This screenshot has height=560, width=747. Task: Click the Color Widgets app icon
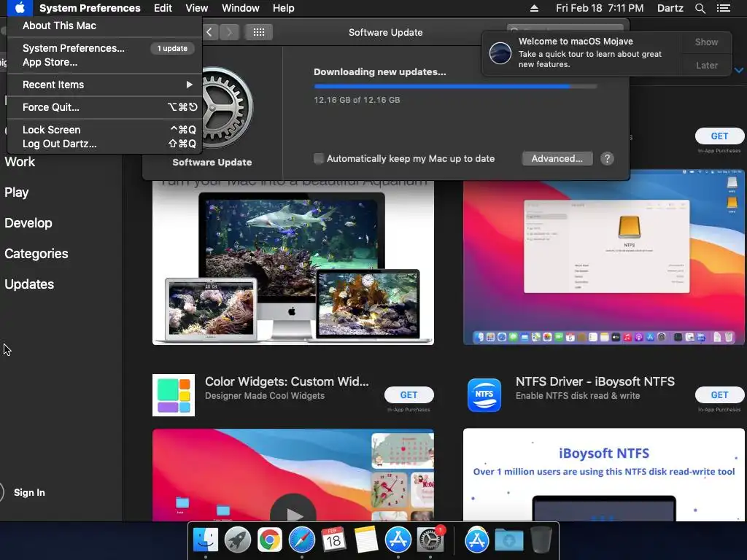pyautogui.click(x=174, y=395)
